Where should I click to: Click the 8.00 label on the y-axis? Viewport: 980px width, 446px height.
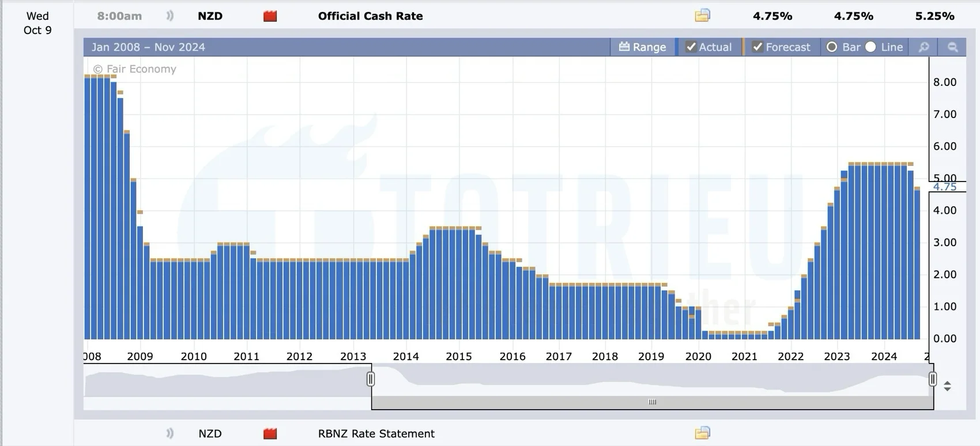click(x=944, y=82)
